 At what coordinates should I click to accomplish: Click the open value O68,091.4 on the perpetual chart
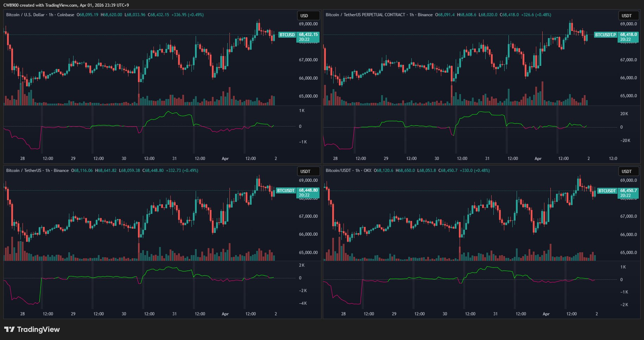pyautogui.click(x=445, y=15)
